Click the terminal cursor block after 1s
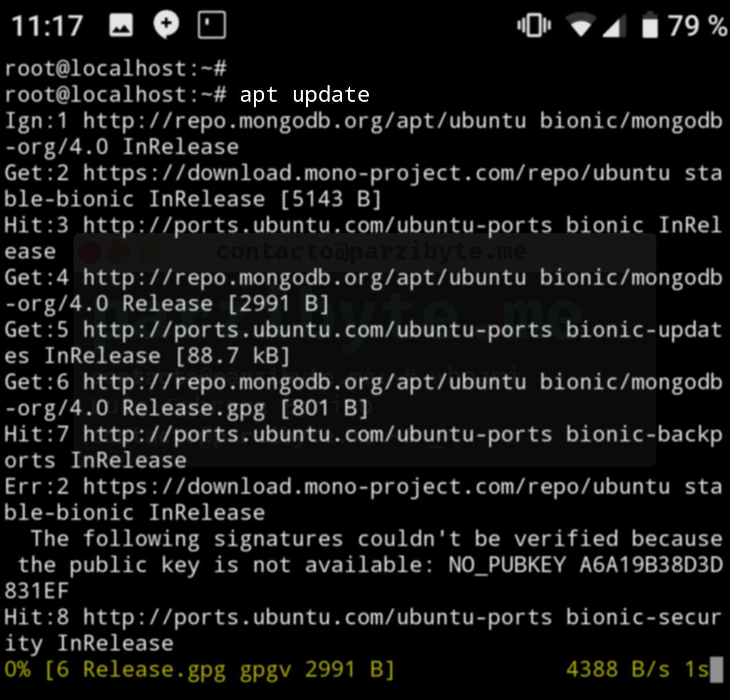730x700 pixels. (x=716, y=668)
